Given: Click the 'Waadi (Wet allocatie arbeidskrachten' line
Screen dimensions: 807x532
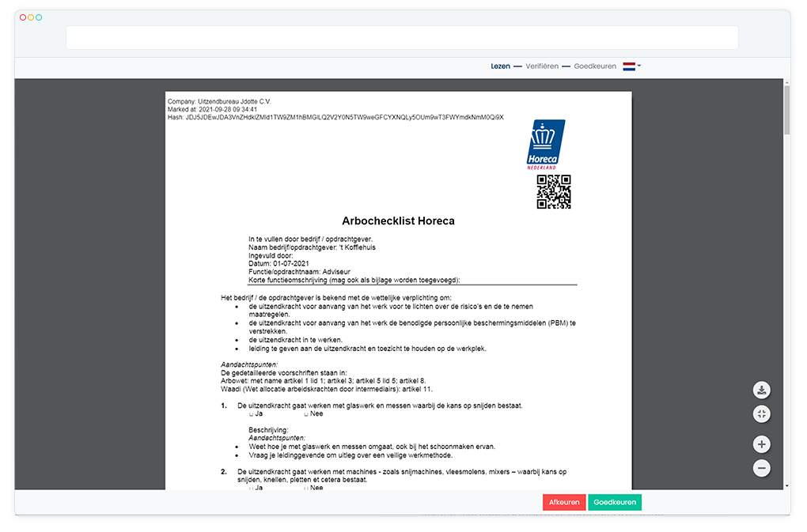Looking at the screenshot, I should click(x=327, y=389).
